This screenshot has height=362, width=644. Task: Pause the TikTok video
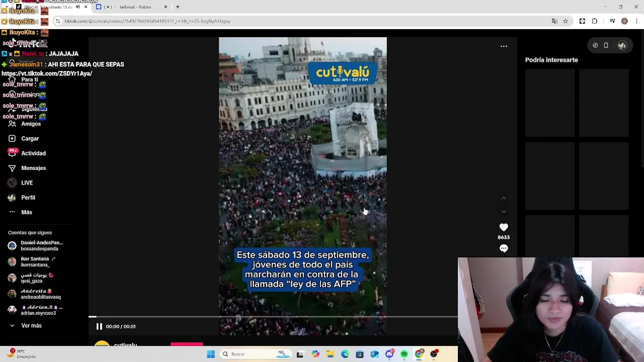(x=99, y=326)
